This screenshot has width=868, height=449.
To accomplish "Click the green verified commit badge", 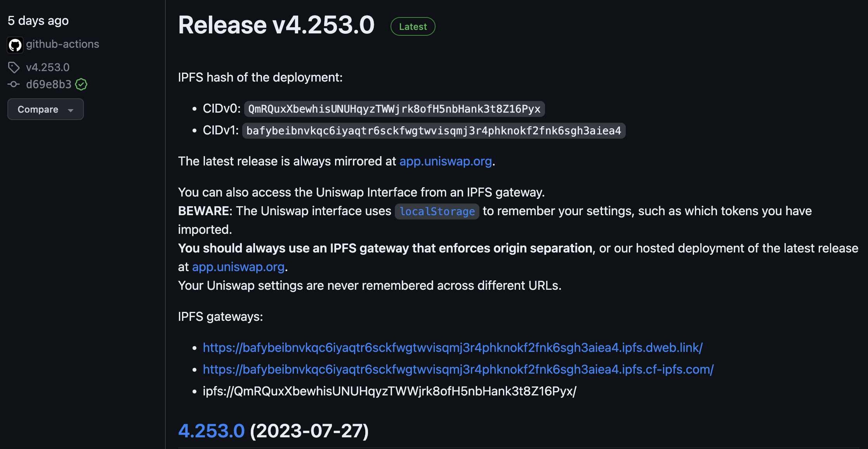I will tap(81, 84).
